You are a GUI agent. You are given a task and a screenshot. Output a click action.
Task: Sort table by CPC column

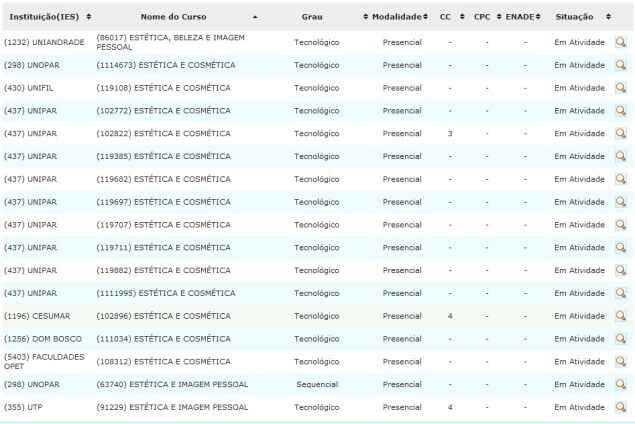[x=499, y=17]
